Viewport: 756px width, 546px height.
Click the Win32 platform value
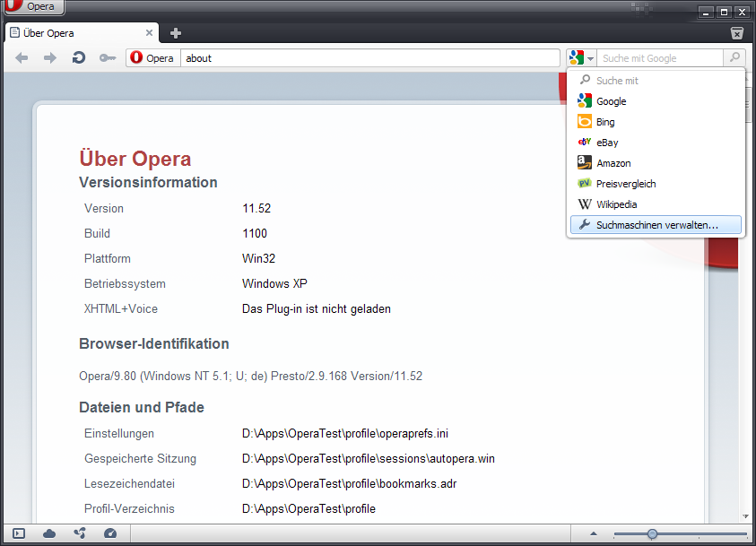[258, 258]
